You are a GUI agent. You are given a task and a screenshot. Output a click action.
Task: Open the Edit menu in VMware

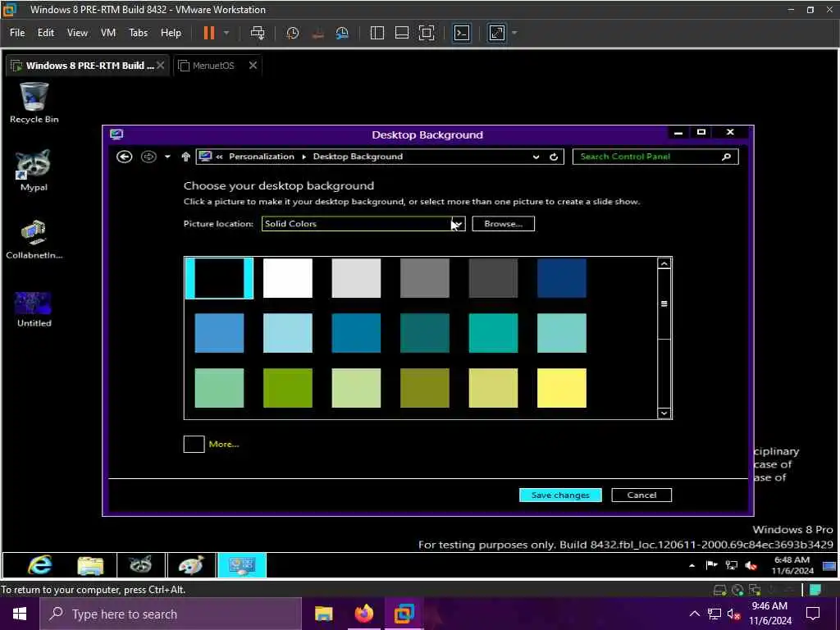46,33
